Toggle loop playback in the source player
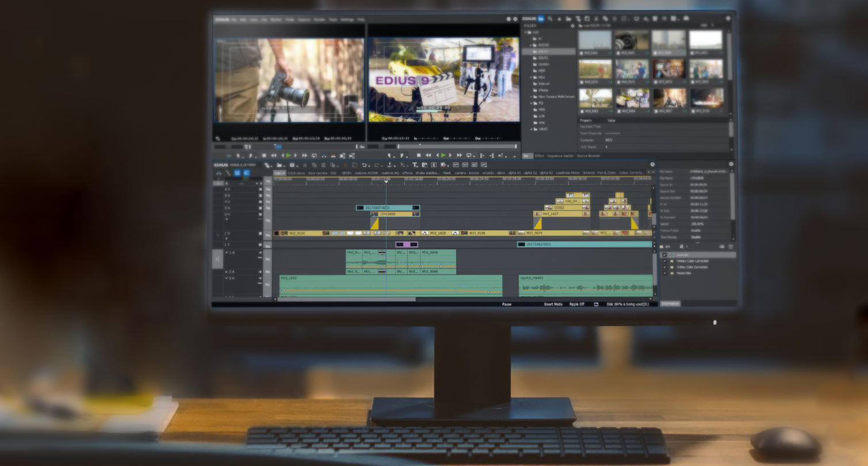Image resolution: width=868 pixels, height=466 pixels. pos(314,156)
